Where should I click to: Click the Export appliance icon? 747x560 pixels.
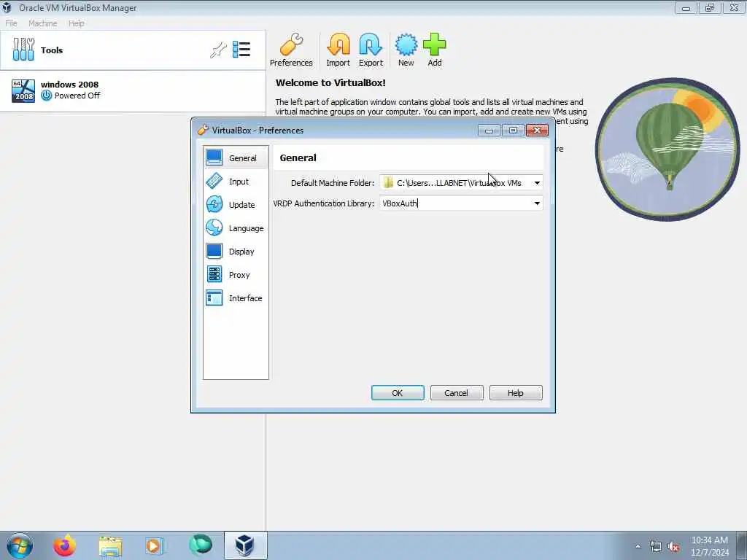371,50
